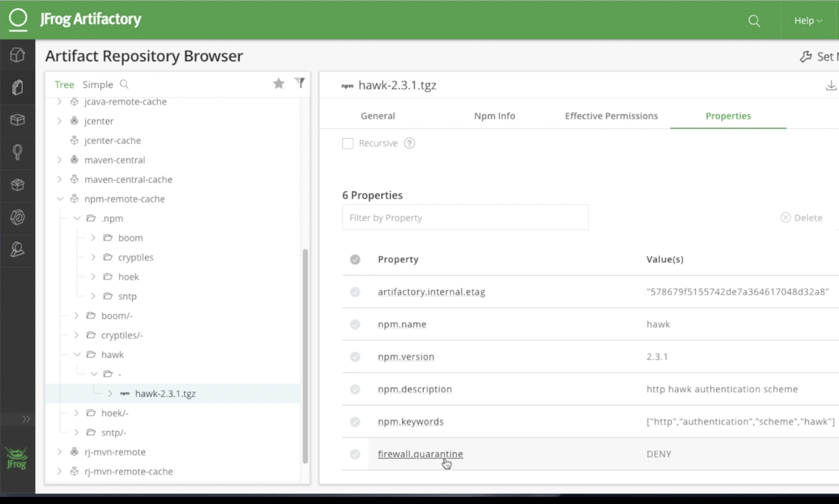839x504 pixels.
Task: Enable the Recursive checkbox
Action: (x=347, y=143)
